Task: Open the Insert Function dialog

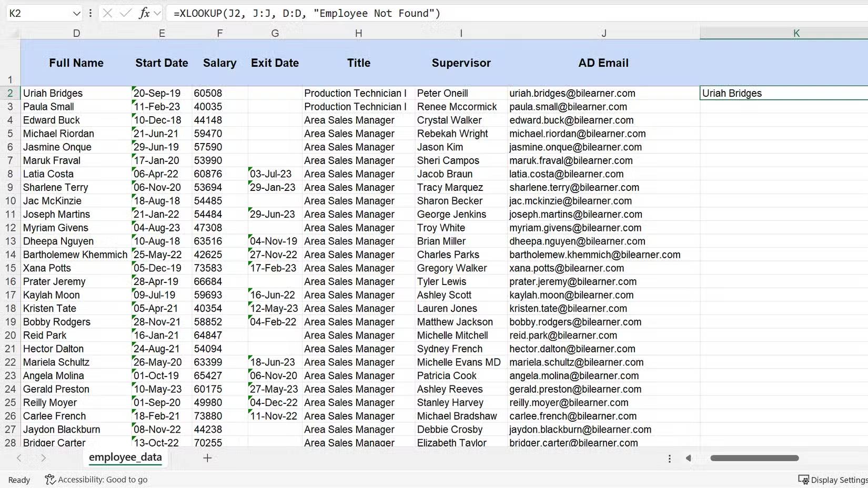Action: (145, 13)
